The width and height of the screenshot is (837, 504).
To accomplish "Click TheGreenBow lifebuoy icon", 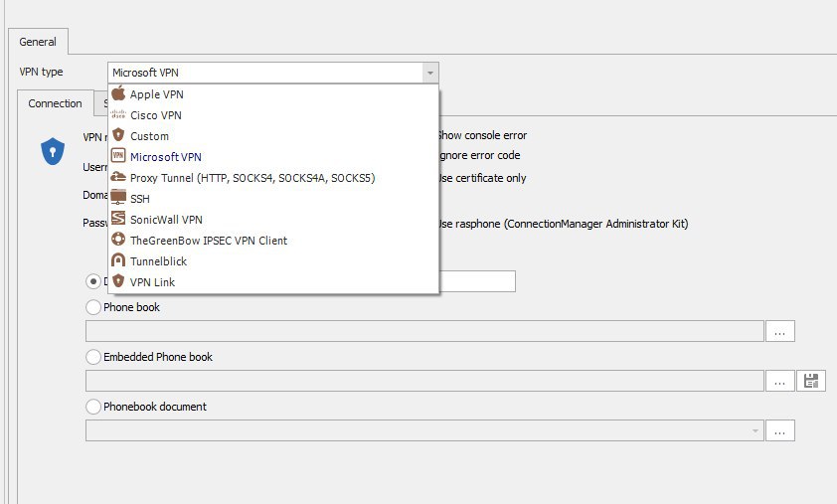I will (118, 240).
